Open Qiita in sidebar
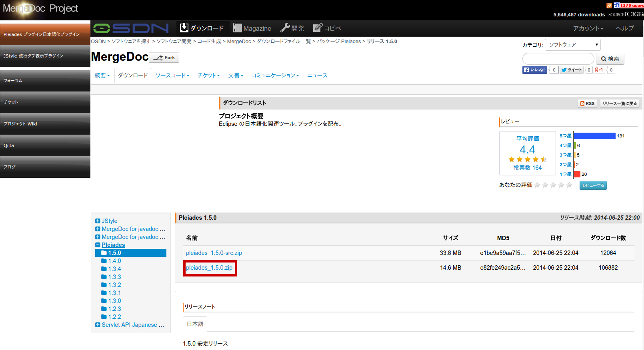 click(45, 145)
